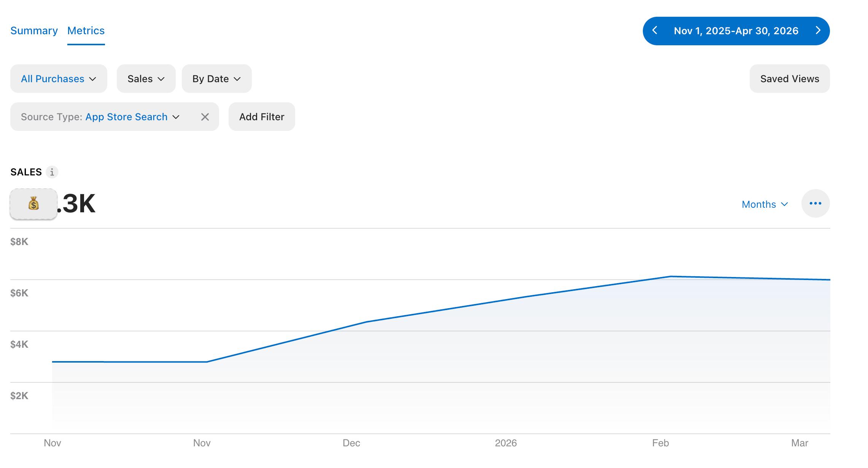The height and width of the screenshot is (468, 868).
Task: Open the Nov 1, 2025-Apr 30, 2026 date picker
Action: point(736,31)
